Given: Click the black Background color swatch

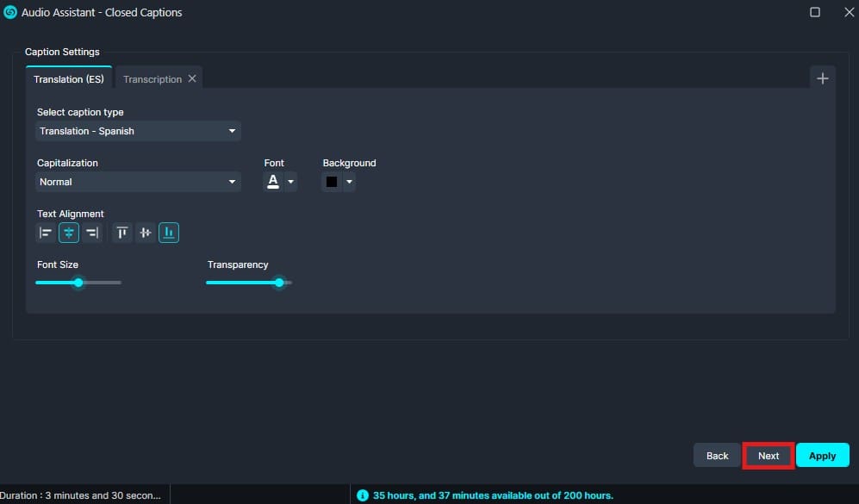Looking at the screenshot, I should 332,182.
